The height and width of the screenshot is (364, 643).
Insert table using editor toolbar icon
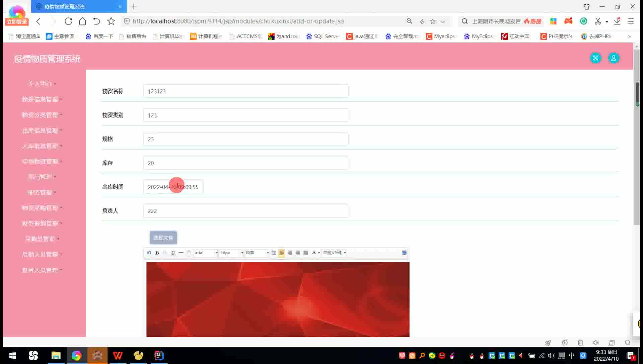(x=274, y=253)
